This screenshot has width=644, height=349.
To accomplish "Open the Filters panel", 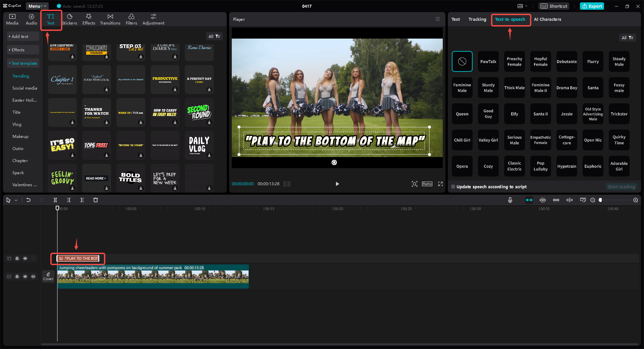I will [131, 19].
